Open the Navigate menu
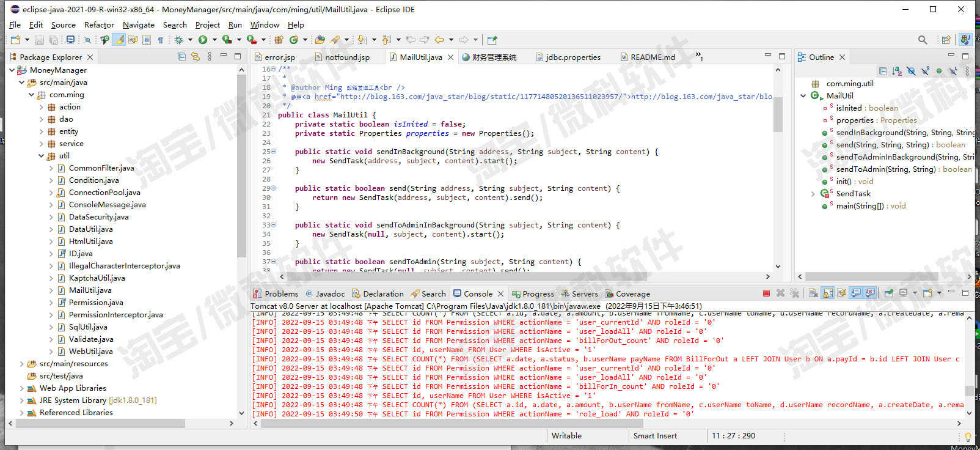Viewport: 980px width, 450px height. [139, 25]
